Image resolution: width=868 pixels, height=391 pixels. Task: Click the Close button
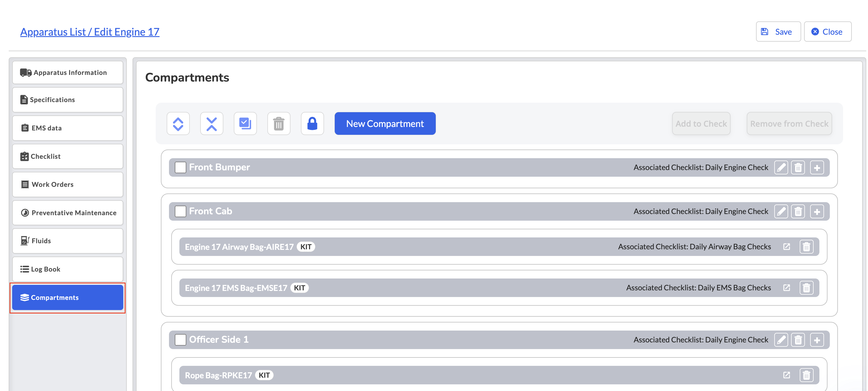coord(827,32)
